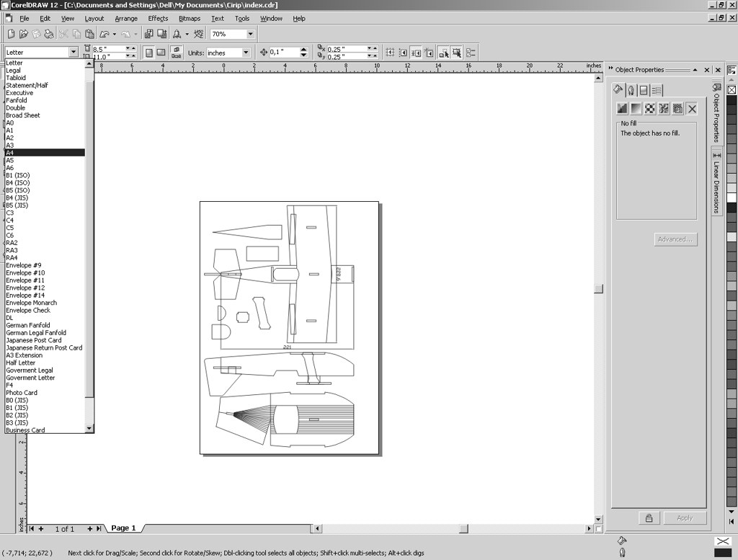Toggle Snap to Objects

(416, 53)
